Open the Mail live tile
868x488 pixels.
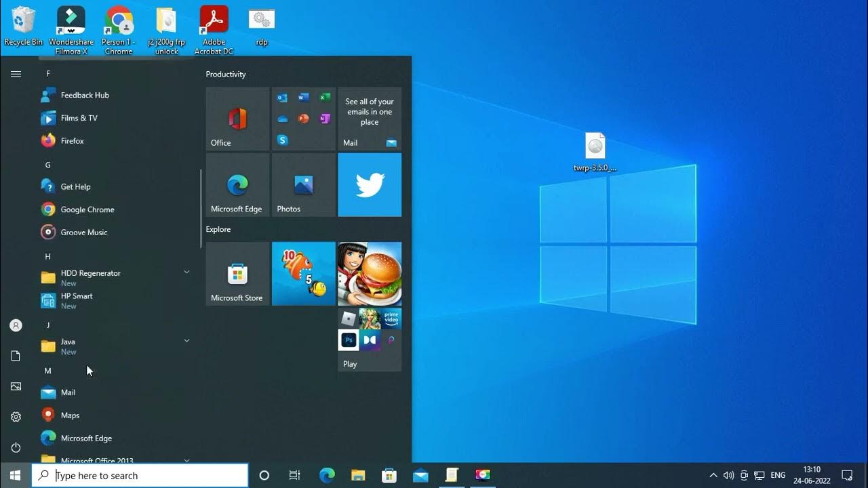[x=370, y=119]
